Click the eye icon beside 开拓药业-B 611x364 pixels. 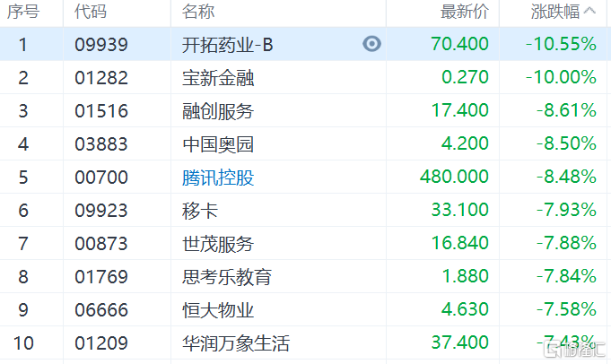click(371, 45)
